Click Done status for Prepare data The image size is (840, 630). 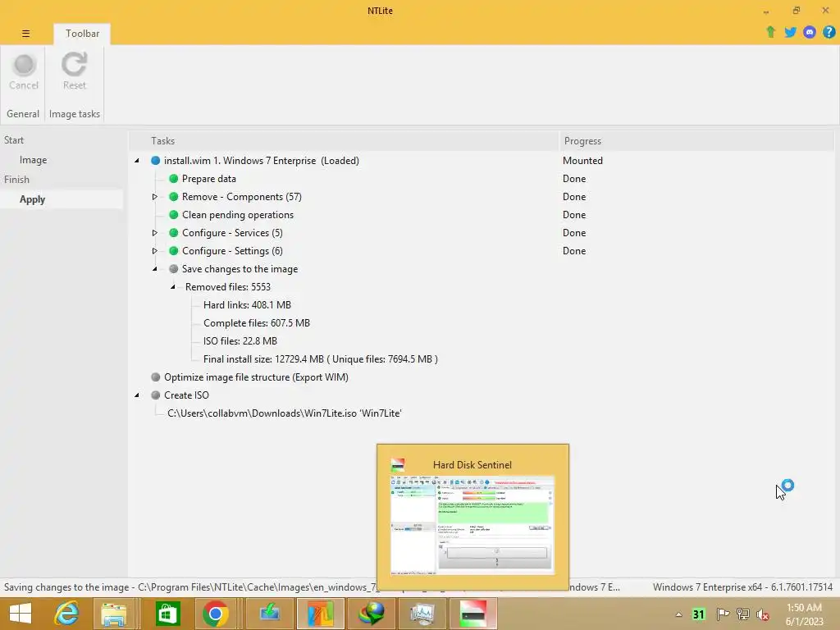573,178
